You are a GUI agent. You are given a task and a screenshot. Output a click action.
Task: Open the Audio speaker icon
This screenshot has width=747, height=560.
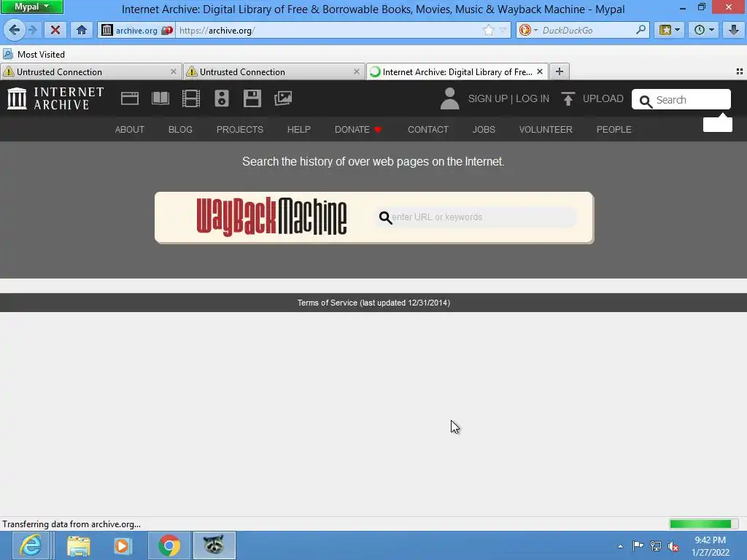coord(222,98)
